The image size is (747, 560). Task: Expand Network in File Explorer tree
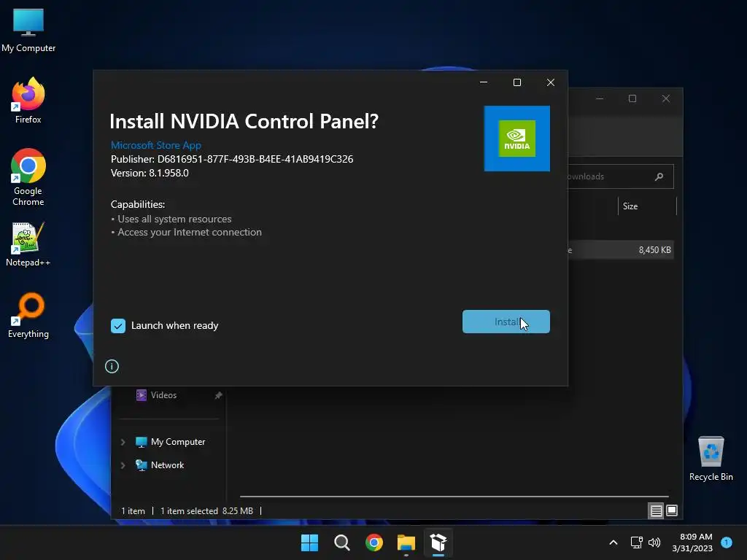click(123, 465)
